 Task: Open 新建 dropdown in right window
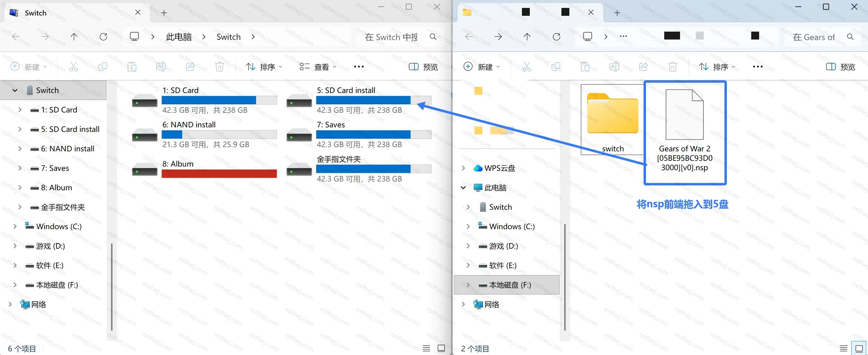tap(482, 67)
